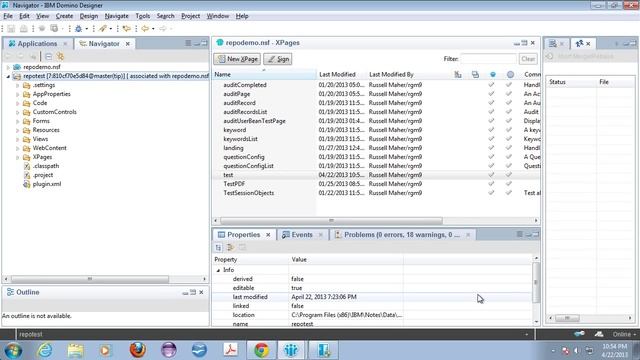This screenshot has width=640, height=360.
Task: Sort by the Name column header
Action: click(x=264, y=74)
